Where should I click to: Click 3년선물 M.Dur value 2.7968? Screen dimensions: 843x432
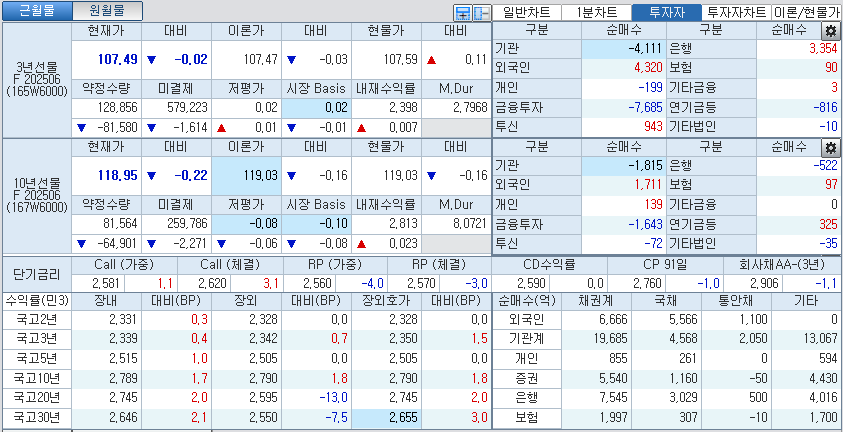point(470,108)
